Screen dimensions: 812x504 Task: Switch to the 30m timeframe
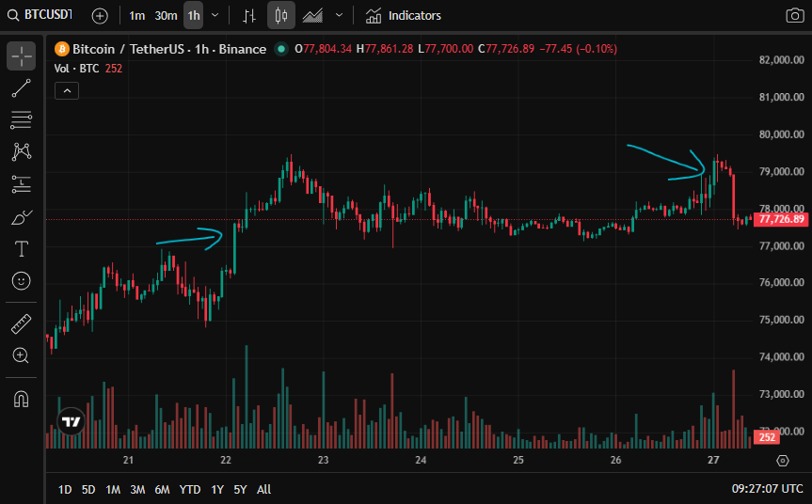click(166, 16)
